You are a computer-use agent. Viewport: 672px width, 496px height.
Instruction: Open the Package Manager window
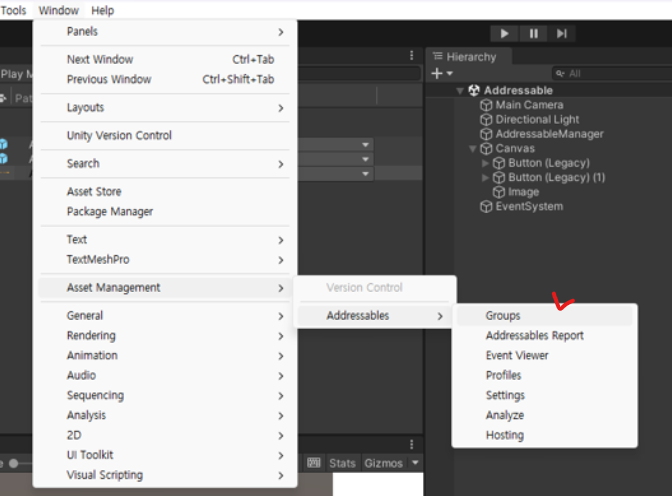(x=165, y=212)
